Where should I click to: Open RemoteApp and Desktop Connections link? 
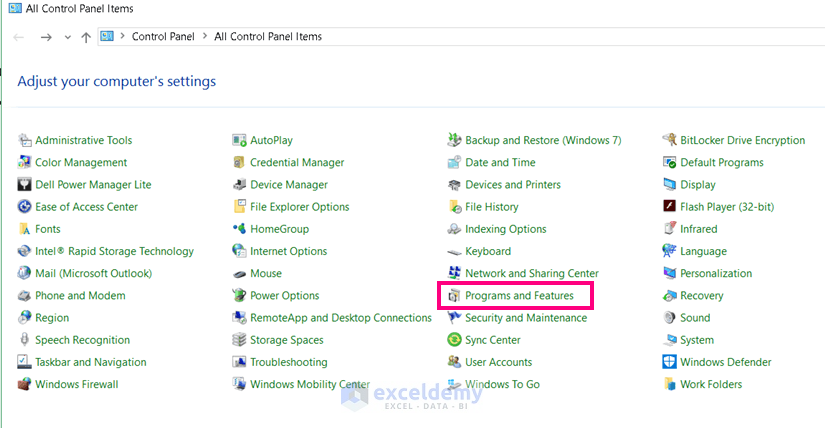[x=341, y=317]
